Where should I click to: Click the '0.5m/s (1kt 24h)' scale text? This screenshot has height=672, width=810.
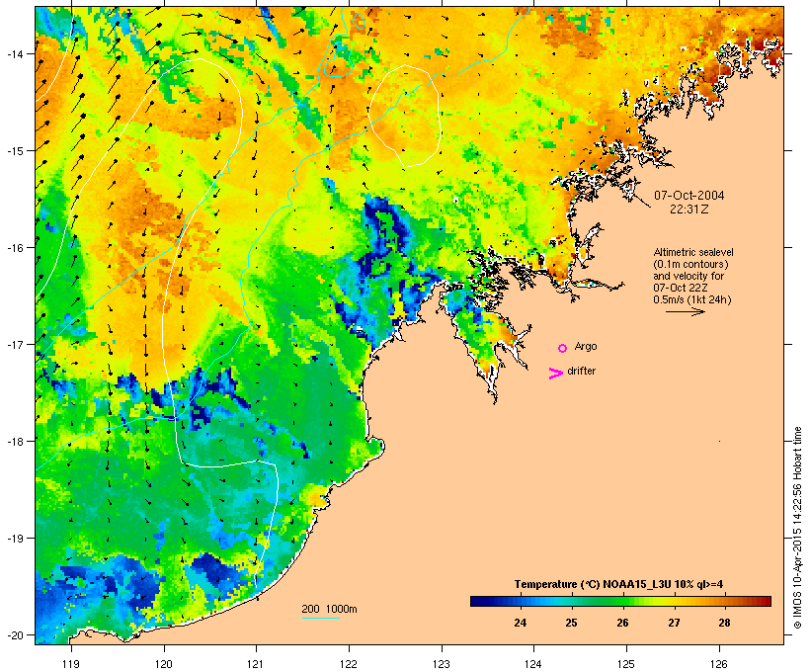[x=692, y=299]
